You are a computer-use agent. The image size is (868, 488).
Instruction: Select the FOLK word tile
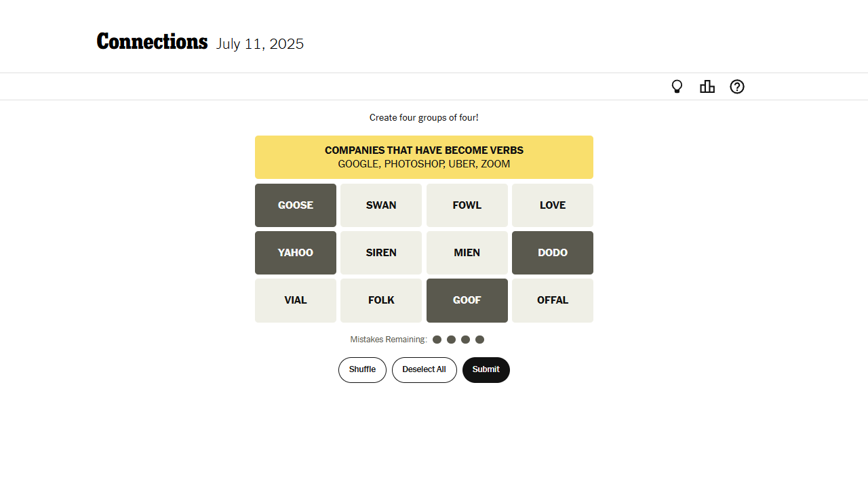click(x=381, y=300)
